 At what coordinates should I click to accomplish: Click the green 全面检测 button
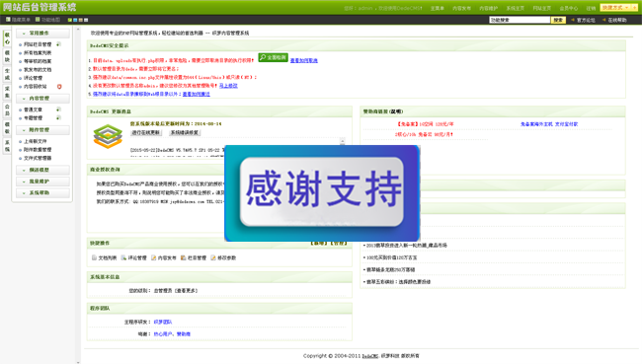(273, 57)
